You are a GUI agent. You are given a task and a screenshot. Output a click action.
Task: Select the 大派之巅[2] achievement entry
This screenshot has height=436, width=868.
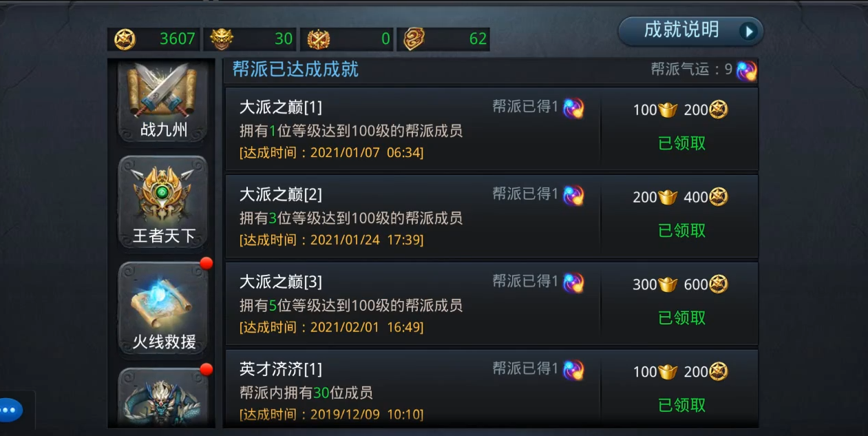(x=491, y=216)
